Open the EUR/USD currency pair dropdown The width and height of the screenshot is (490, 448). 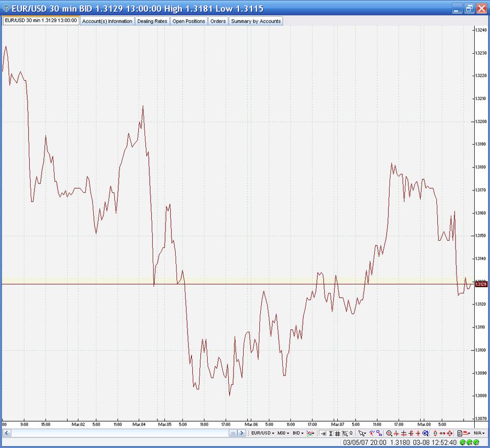(263, 433)
